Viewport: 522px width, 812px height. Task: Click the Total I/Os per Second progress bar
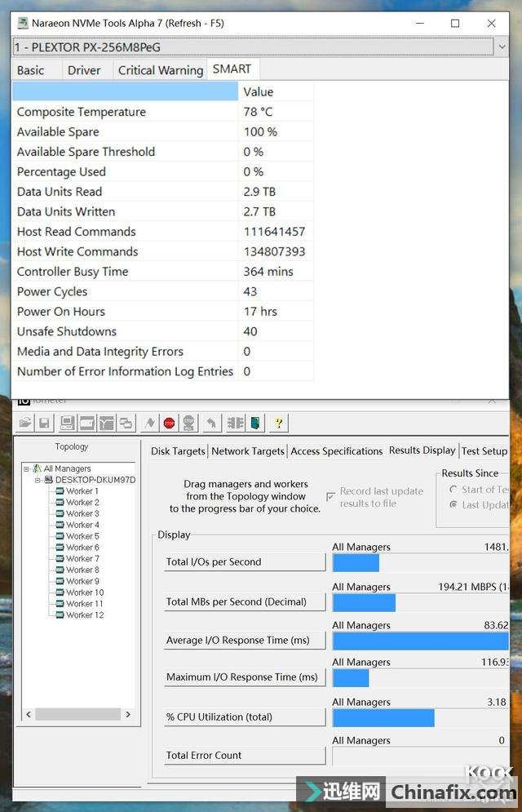click(x=421, y=563)
